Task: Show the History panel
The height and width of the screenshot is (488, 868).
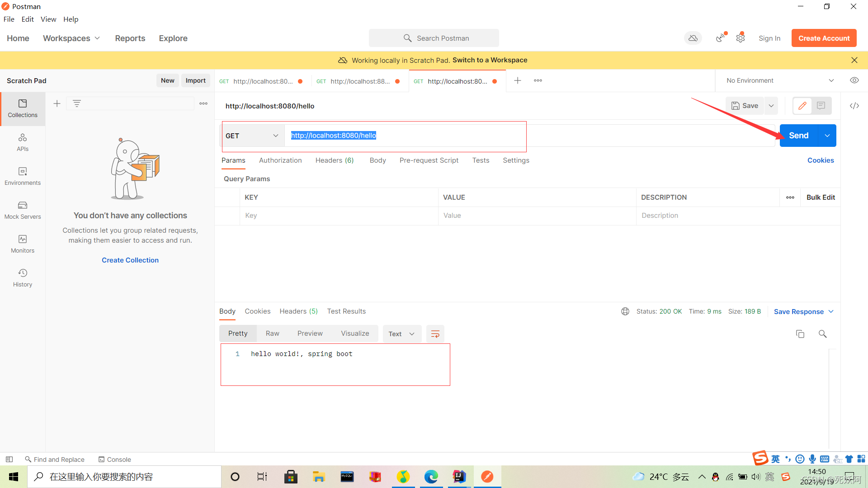Action: point(22,277)
